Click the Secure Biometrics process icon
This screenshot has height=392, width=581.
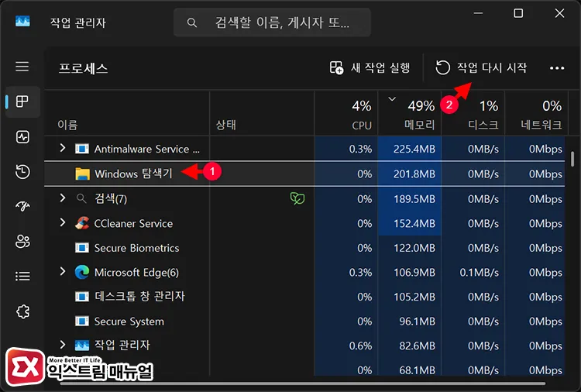click(x=82, y=247)
